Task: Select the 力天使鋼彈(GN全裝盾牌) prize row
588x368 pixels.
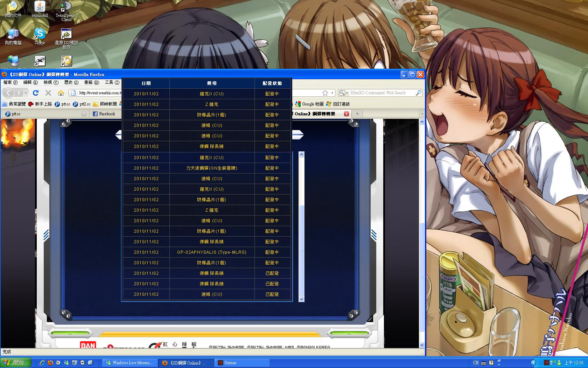Action: coord(207,168)
